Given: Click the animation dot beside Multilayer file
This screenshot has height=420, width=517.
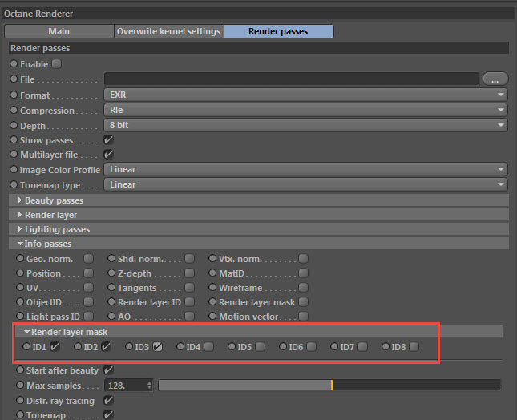Looking at the screenshot, I should point(14,154).
